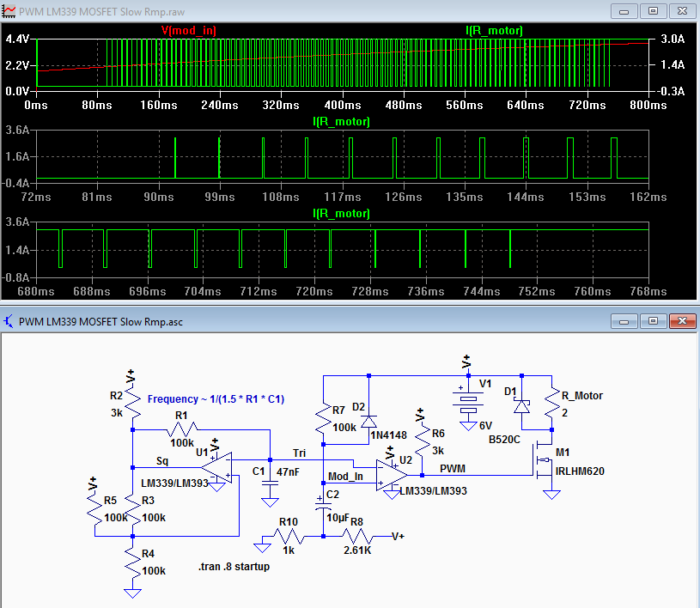Click the schematic window title bar icon
Image resolution: width=700 pixels, height=608 pixels.
tap(9, 321)
